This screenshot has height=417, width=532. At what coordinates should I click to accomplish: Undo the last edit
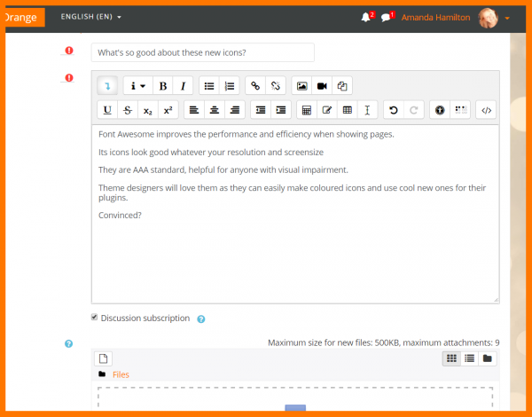[394, 110]
